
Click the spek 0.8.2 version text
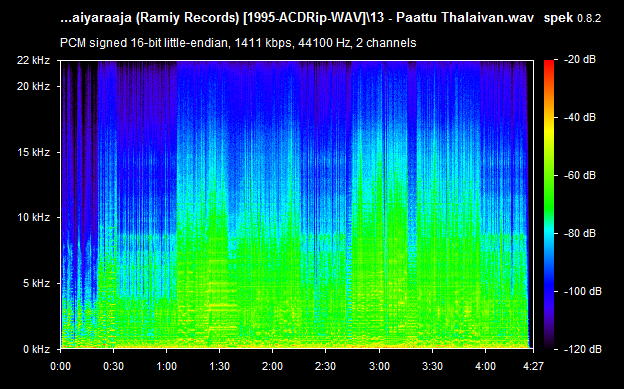[x=572, y=18]
